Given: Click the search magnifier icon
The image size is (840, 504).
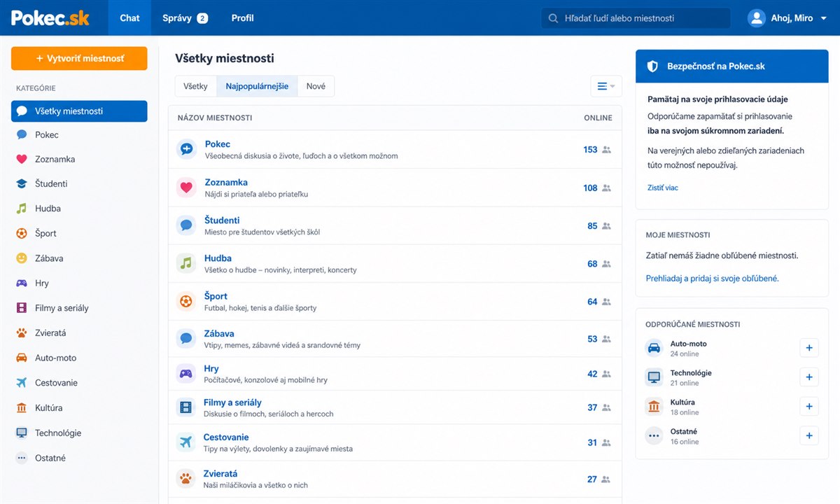Looking at the screenshot, I should 553,18.
